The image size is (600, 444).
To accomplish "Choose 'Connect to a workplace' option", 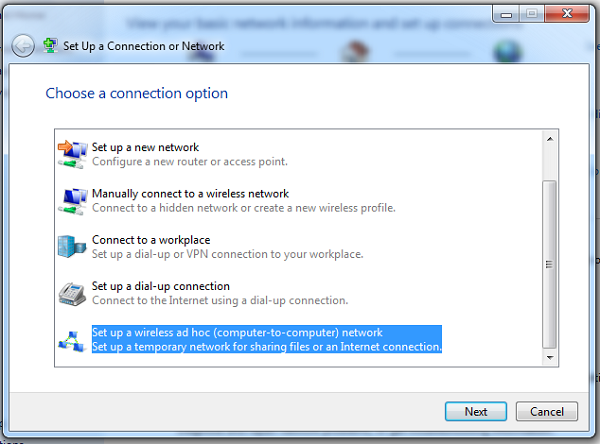I will click(151, 240).
